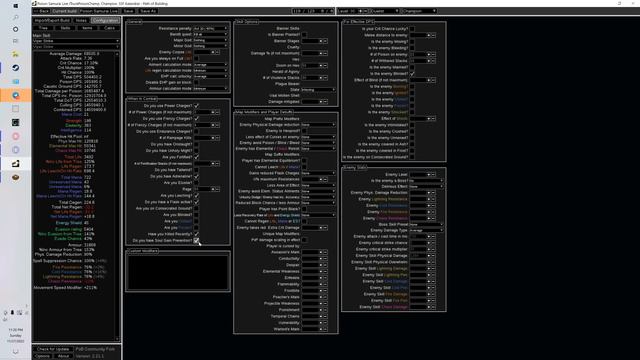Click the Enemy Level input field
Image resolution: width=640 pixels, height=360 pixels.
418,174
